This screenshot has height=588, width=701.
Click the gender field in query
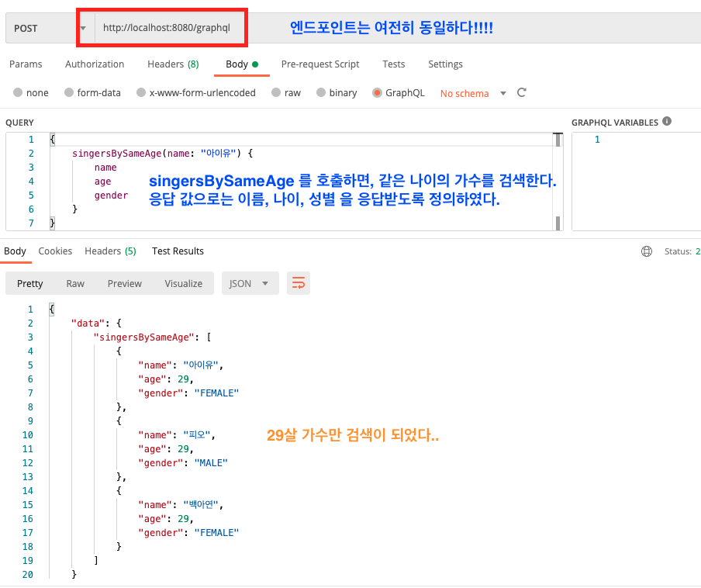point(111,195)
